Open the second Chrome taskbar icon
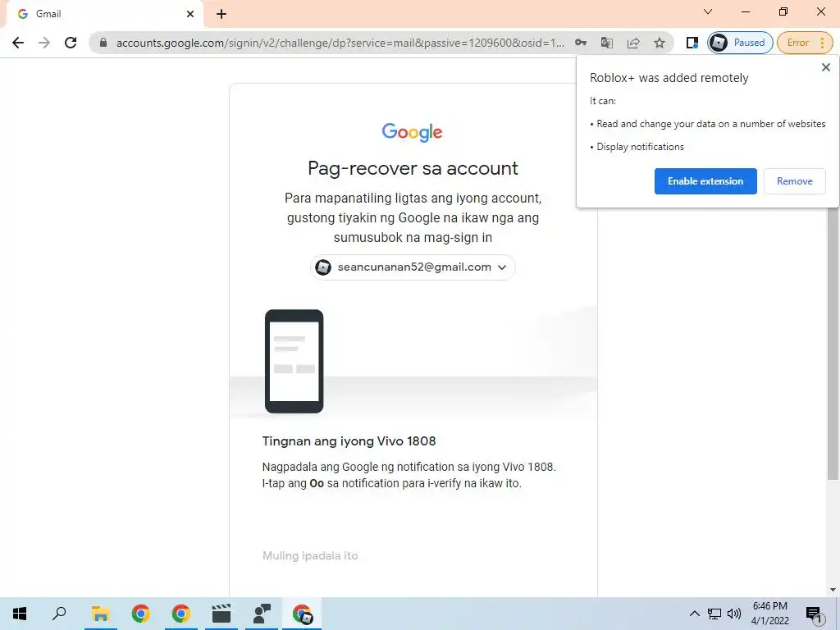 pyautogui.click(x=181, y=614)
